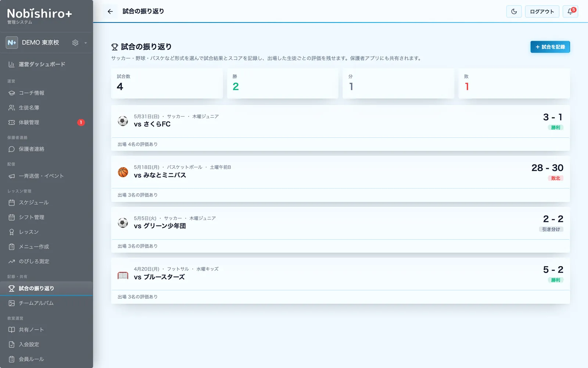This screenshot has width=588, height=368.
Task: Click the のびしろ測定 trend icon
Action: (12, 261)
